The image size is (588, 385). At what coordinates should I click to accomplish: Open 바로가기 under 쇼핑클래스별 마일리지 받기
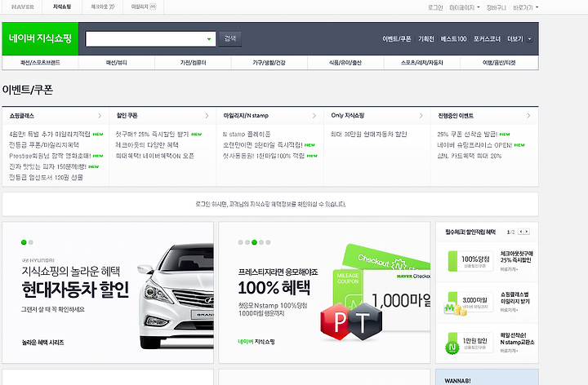coord(509,310)
